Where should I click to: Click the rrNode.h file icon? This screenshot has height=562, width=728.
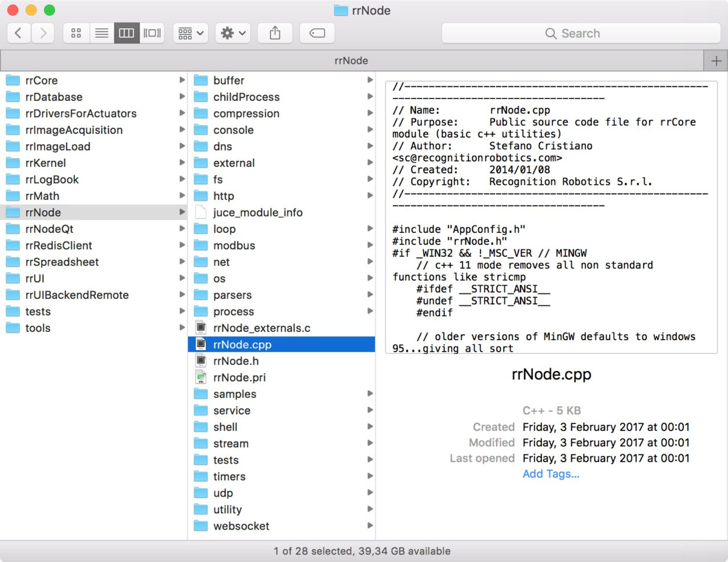[x=201, y=361]
